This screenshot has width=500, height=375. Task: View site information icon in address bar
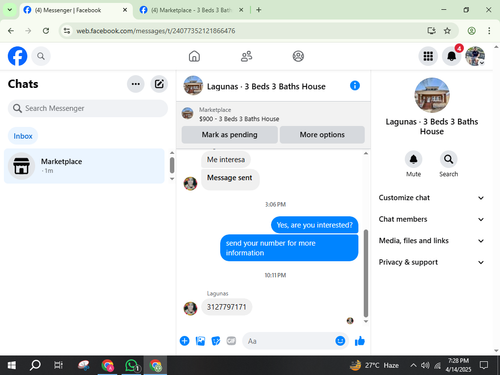(67, 31)
